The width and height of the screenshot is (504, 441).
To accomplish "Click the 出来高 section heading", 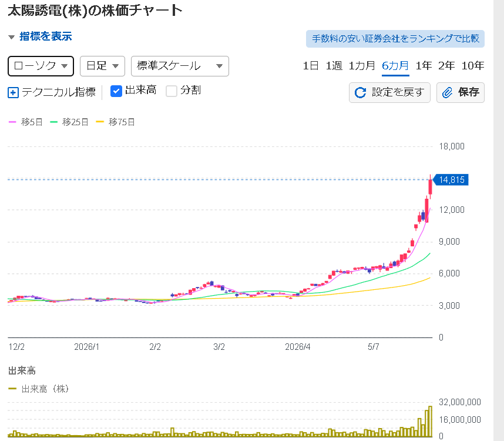I will pyautogui.click(x=22, y=370).
